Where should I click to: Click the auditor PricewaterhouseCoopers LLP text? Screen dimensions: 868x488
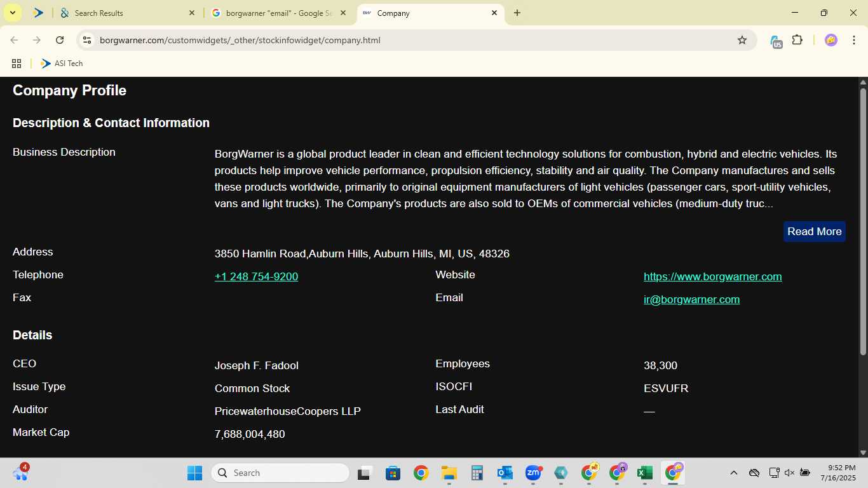click(288, 411)
